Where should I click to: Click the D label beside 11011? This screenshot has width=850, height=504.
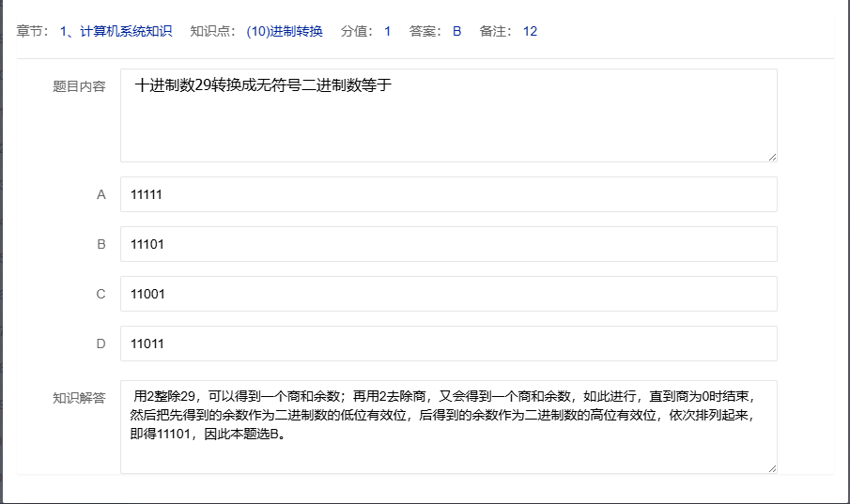coord(101,344)
